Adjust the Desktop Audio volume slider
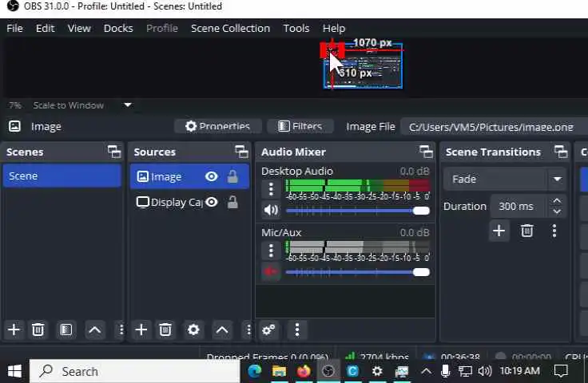This screenshot has width=588, height=383. click(x=357, y=211)
